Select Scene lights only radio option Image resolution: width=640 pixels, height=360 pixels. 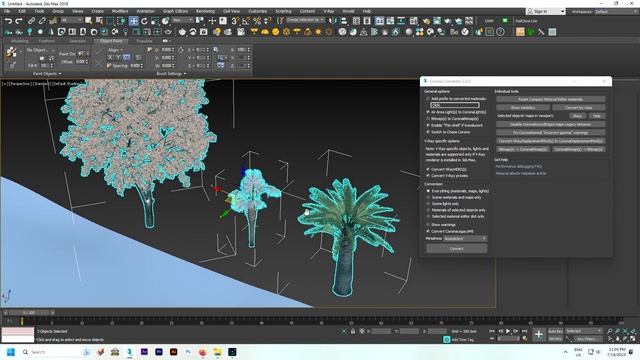tap(428, 204)
